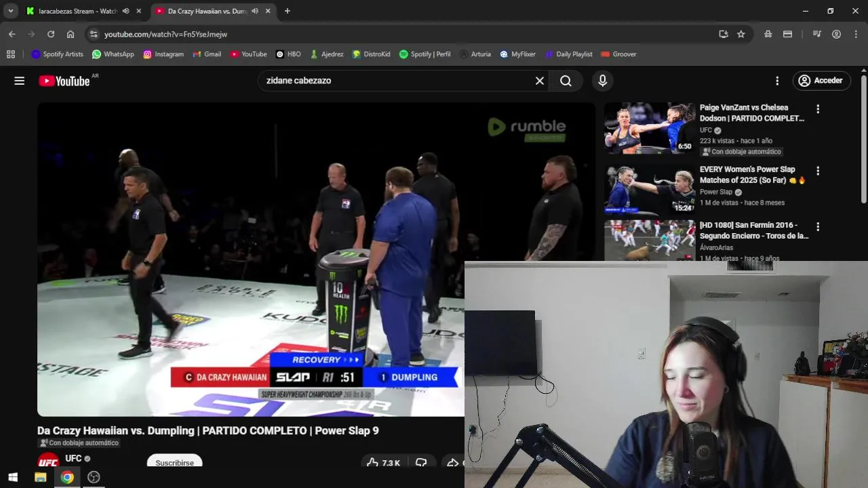Open the Ajedrez bookmark
Viewport: 868px width, 488px height.
(x=326, y=54)
